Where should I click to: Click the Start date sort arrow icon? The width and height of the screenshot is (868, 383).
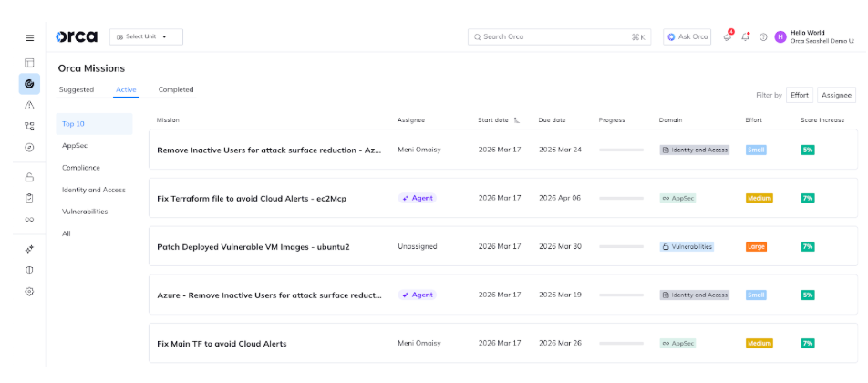click(x=516, y=120)
